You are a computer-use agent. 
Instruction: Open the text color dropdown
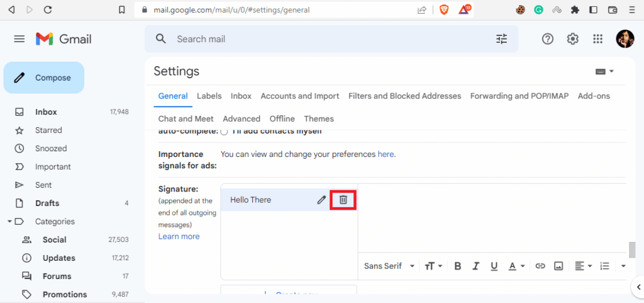(x=517, y=266)
